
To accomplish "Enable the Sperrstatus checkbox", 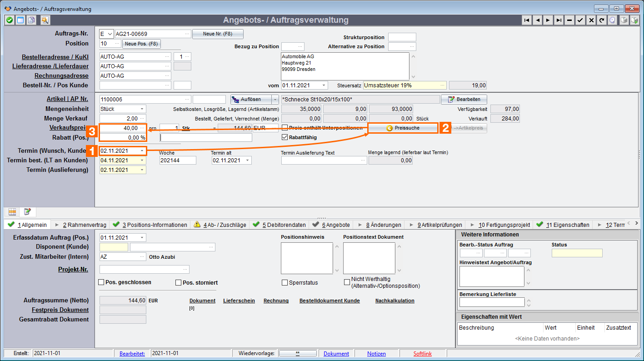I will tap(285, 282).
